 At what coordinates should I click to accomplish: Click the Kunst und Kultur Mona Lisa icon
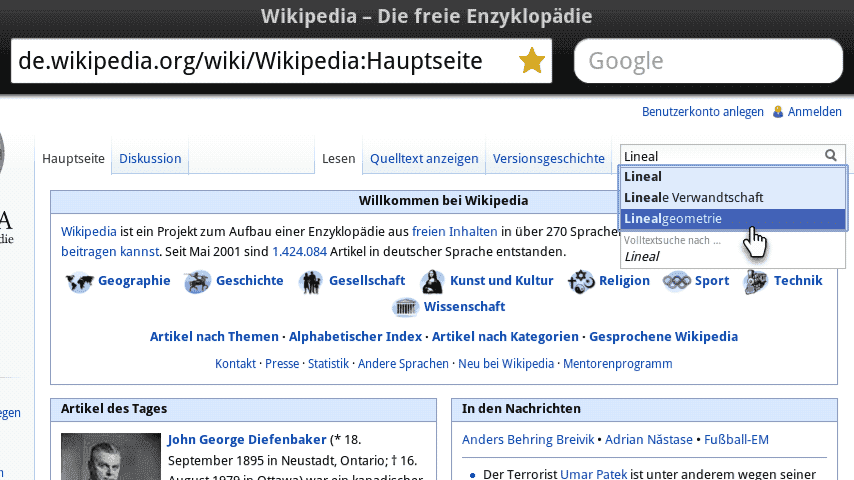coord(432,282)
